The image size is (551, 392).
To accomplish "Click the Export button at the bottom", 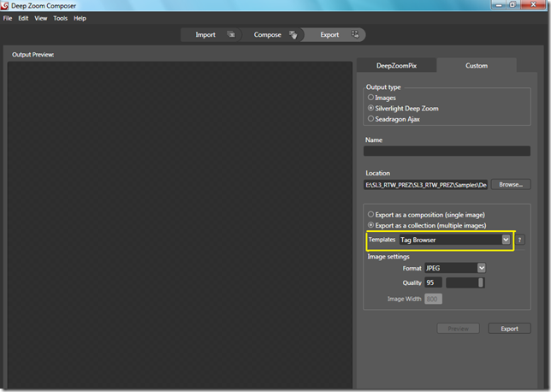I will (x=509, y=329).
